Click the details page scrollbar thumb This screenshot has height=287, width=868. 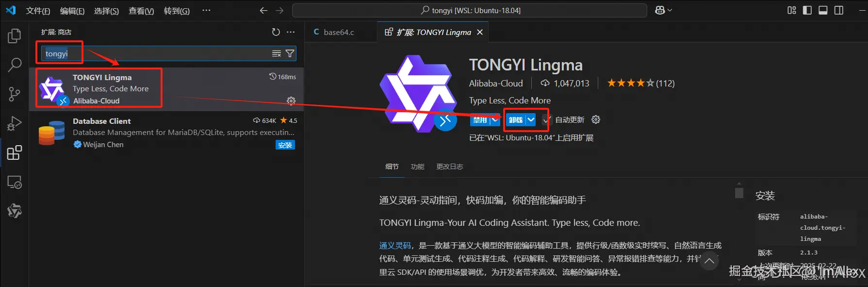pos(739,193)
